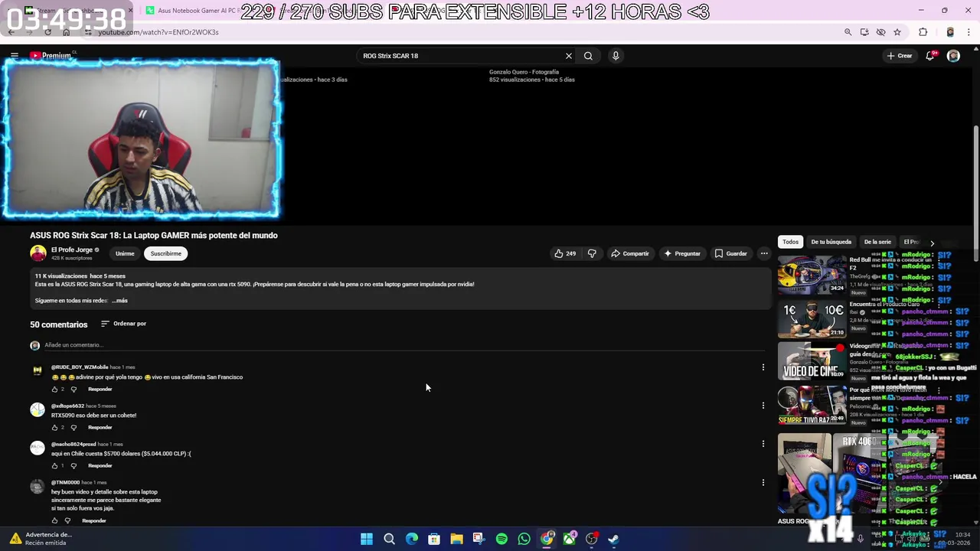980x551 pixels.
Task: Reload page using browser refresh button
Action: (x=47, y=32)
